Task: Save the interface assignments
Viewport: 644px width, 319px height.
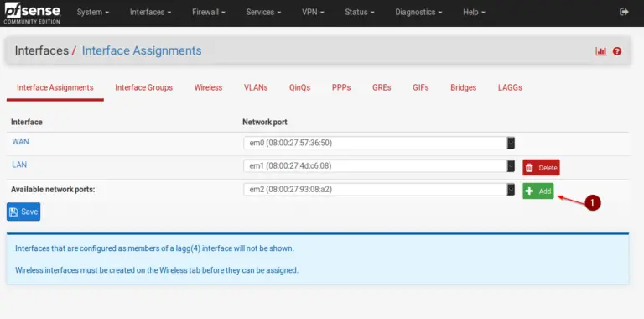Action: coord(23,212)
